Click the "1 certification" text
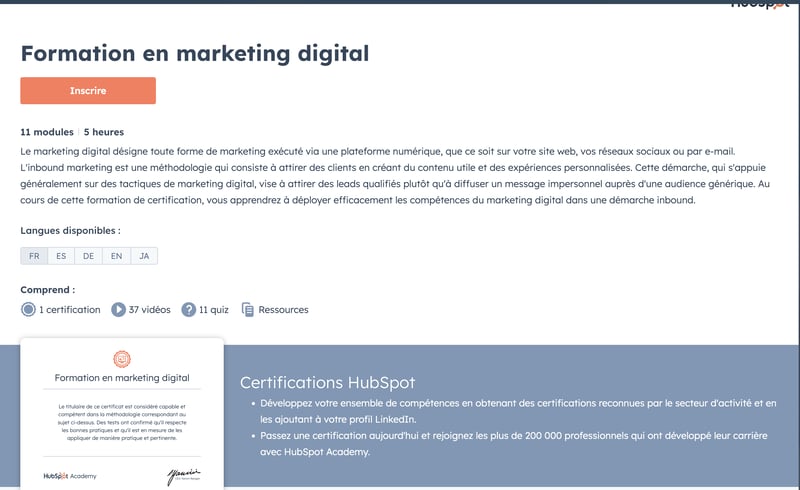 coord(70,309)
